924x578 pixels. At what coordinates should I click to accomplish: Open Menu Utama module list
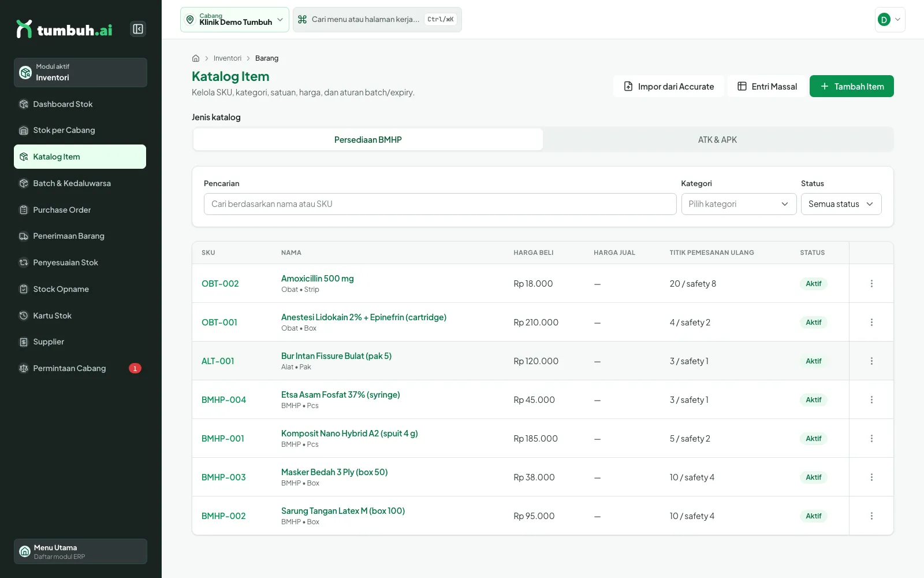(x=80, y=551)
